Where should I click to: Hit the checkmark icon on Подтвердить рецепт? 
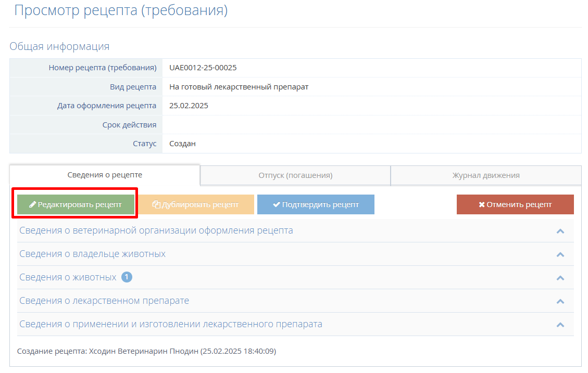(277, 205)
